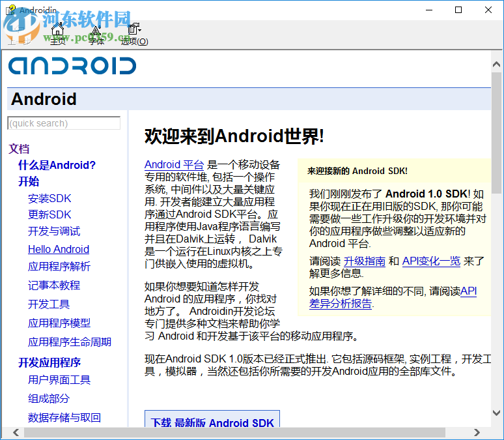The image size is (504, 440).
Task: Click 下载 最新版 Android SDK button
Action: point(212,419)
